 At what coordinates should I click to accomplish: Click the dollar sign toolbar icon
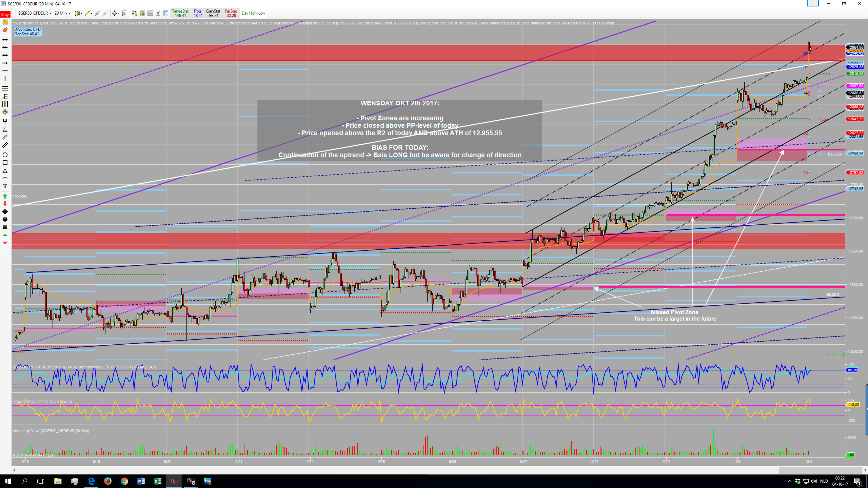pos(158,13)
